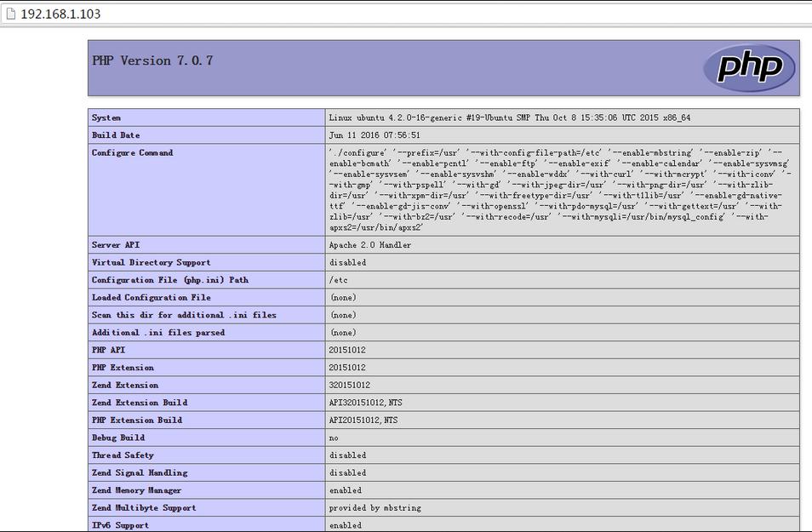812x532 pixels.
Task: Select the 'Jun 11 2016 07:56:51' value
Action: [375, 135]
